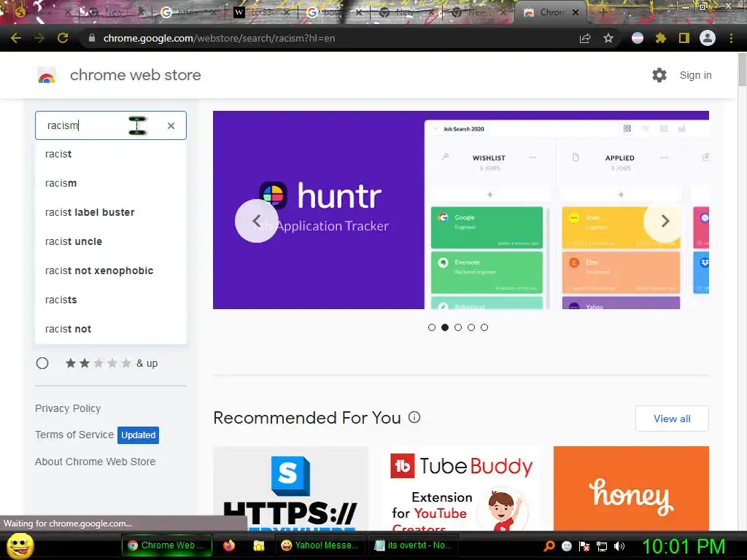
Task: Open the Chrome three-dot menu
Action: [731, 38]
